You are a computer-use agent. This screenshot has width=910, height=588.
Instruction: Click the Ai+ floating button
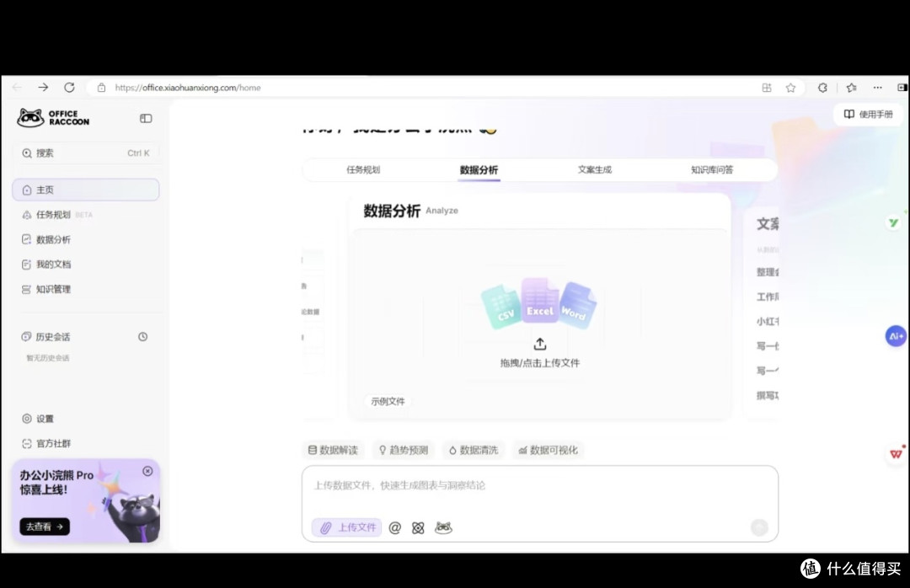[896, 335]
